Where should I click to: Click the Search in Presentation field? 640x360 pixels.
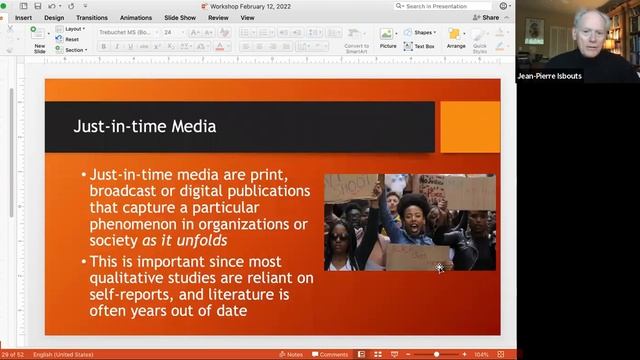coord(443,6)
